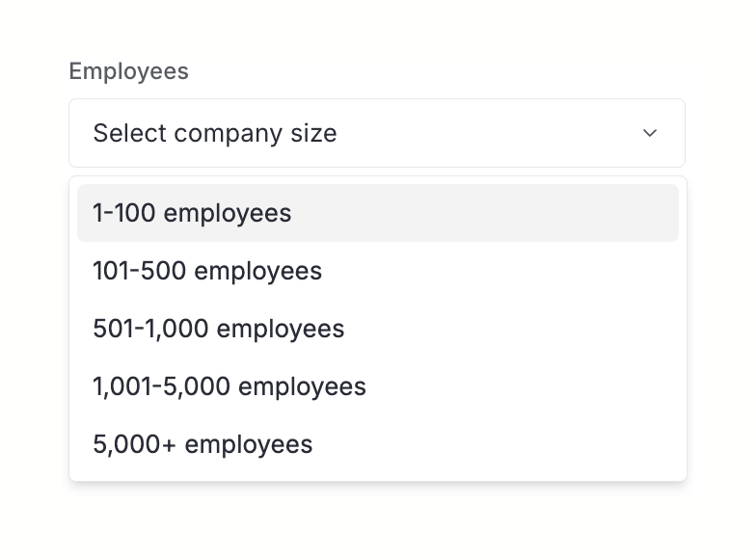The image size is (756, 558).
Task: Toggle the company size combo box
Action: coord(376,133)
